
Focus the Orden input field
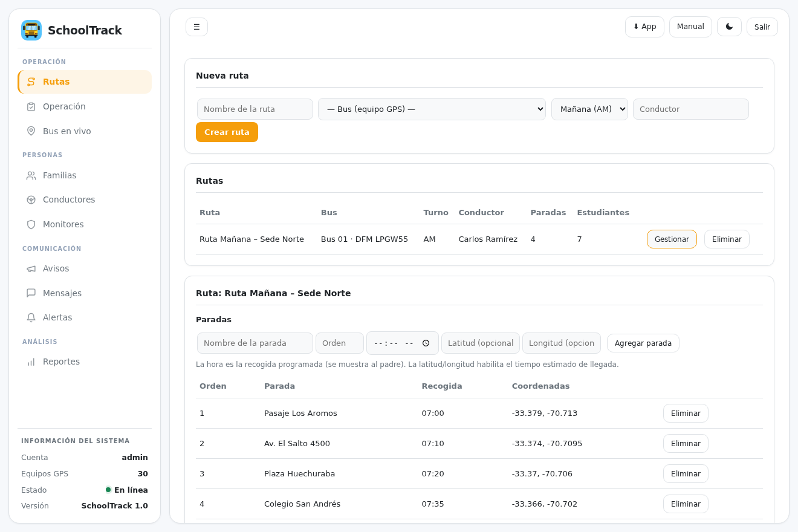pyautogui.click(x=340, y=343)
